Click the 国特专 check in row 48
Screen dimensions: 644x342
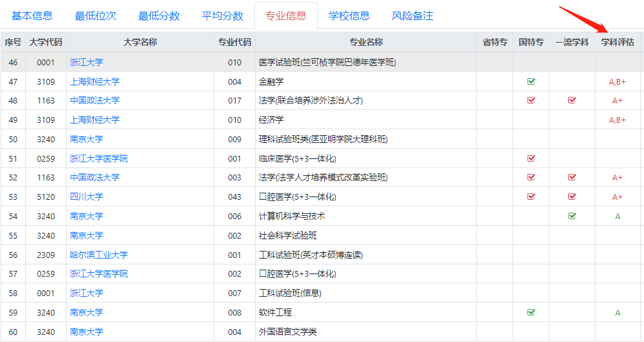pos(531,100)
